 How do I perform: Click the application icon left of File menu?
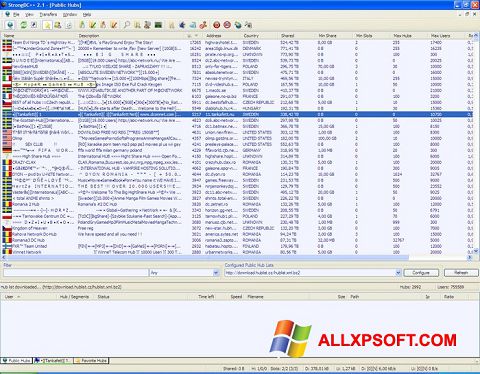point(7,14)
